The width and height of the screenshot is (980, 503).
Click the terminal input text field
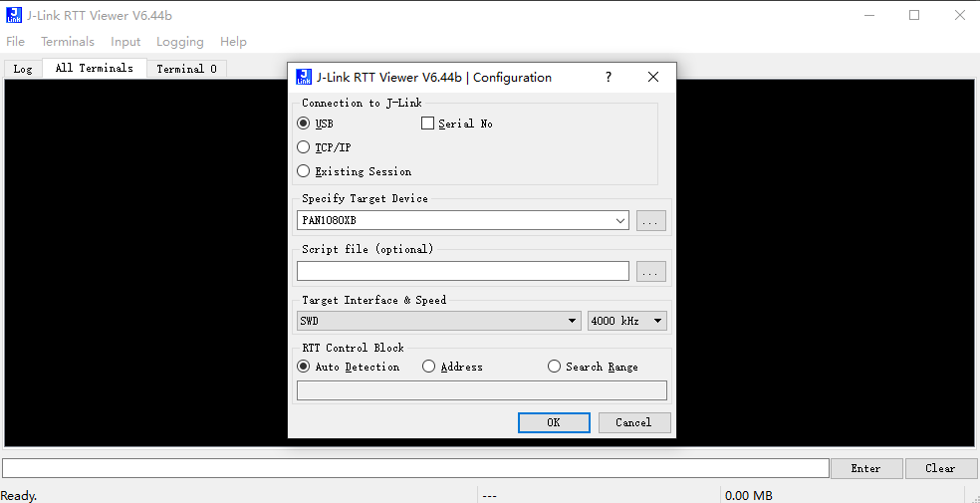click(x=415, y=468)
